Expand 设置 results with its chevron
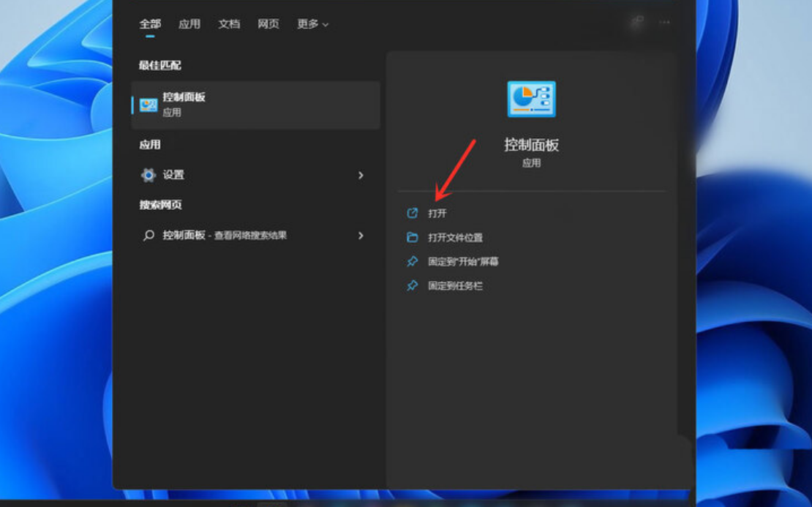 point(359,176)
